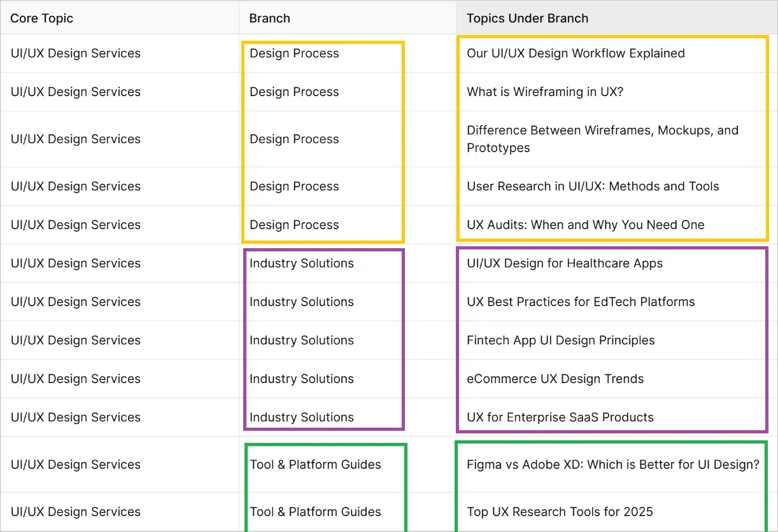Select the 'Figma vs Adobe XD' topic cell
This screenshot has width=778, height=532.
[x=612, y=465]
